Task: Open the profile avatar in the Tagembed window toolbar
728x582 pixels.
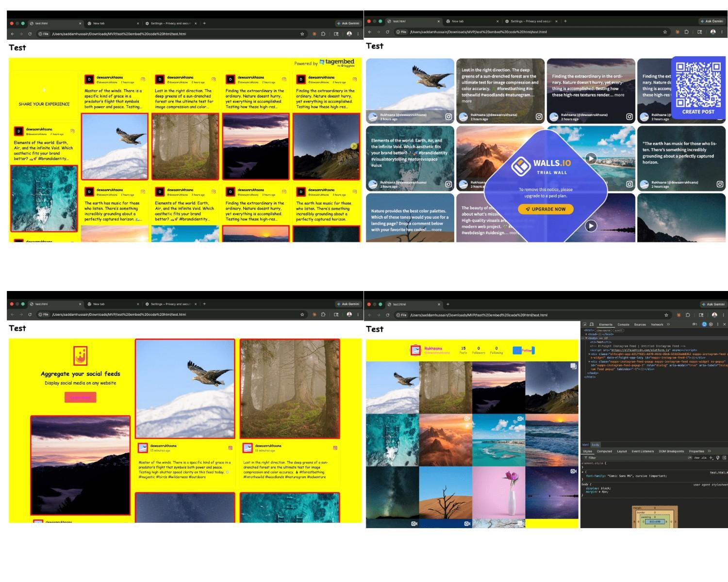Action: tap(349, 34)
